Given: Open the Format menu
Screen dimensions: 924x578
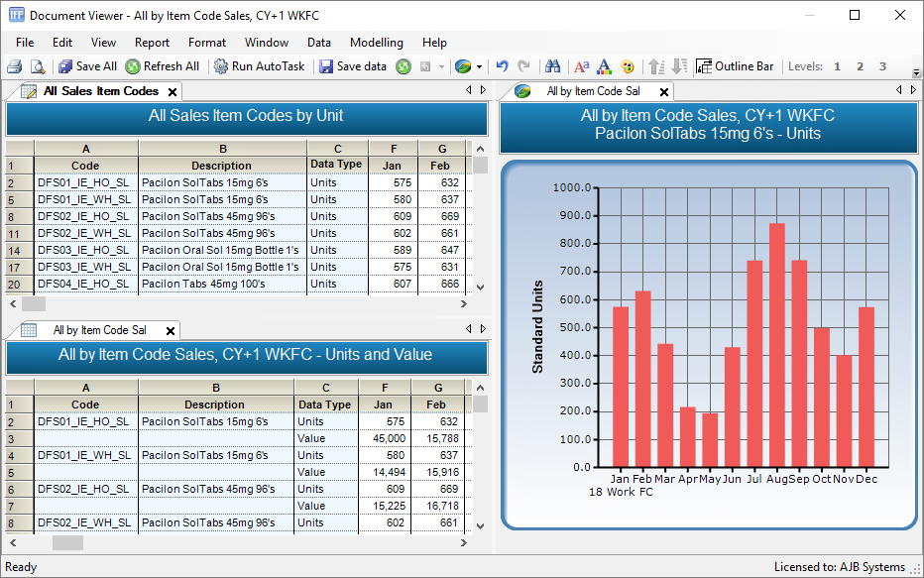Looking at the screenshot, I should click(207, 43).
